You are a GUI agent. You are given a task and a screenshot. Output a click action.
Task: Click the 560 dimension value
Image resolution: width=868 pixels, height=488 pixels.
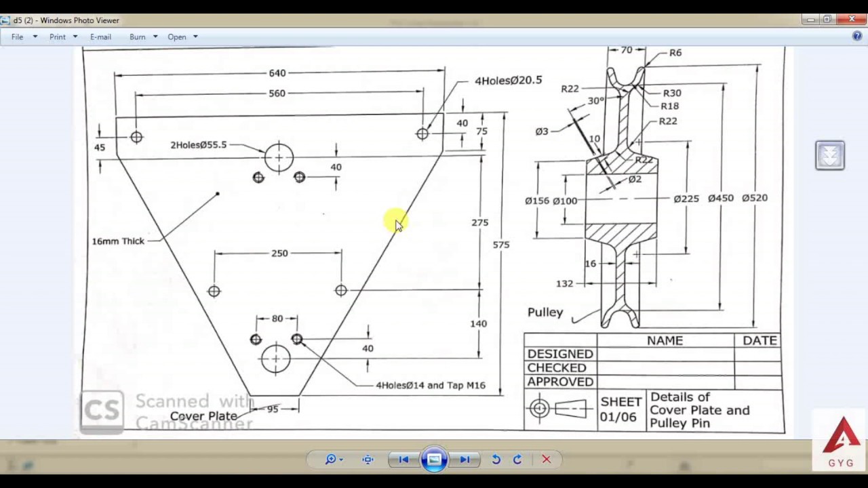pyautogui.click(x=277, y=94)
